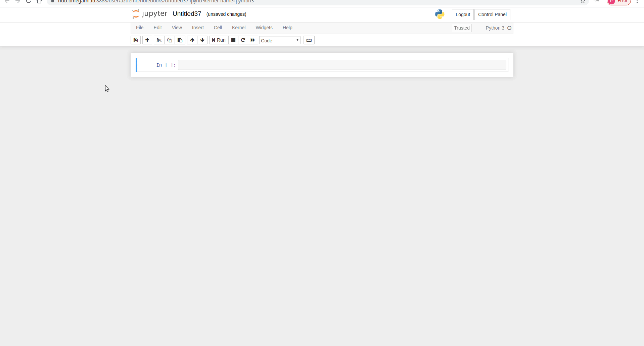The height and width of the screenshot is (346, 644).
Task: Click the Python logo icon
Action: (x=440, y=14)
